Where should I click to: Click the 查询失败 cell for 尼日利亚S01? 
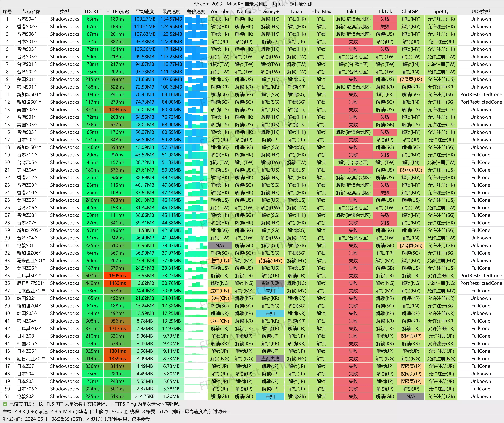point(270,283)
